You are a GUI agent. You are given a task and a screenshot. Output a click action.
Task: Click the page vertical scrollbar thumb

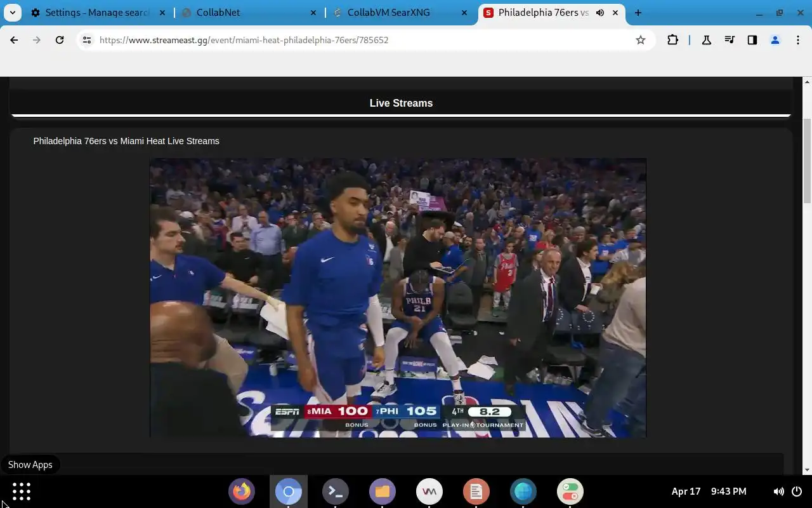click(x=807, y=161)
